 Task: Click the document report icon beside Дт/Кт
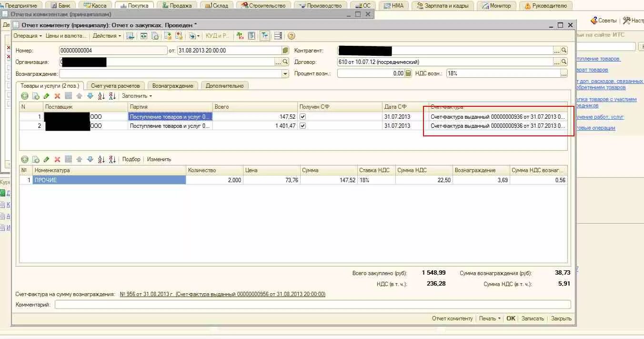251,36
